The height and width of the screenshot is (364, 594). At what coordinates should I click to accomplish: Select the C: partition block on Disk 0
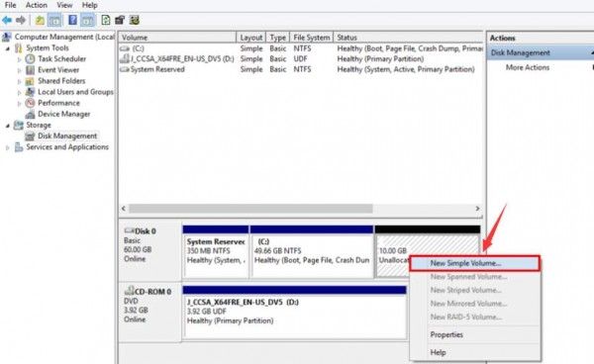click(312, 252)
